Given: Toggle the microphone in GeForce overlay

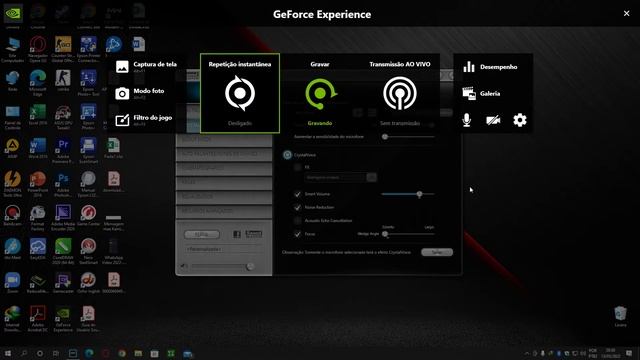Looking at the screenshot, I should [x=467, y=120].
